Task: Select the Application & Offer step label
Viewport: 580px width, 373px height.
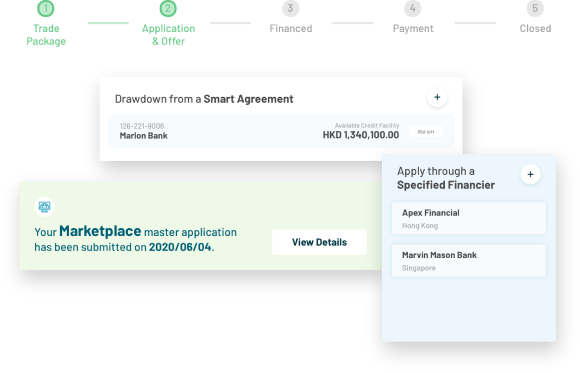Action: coord(168,35)
